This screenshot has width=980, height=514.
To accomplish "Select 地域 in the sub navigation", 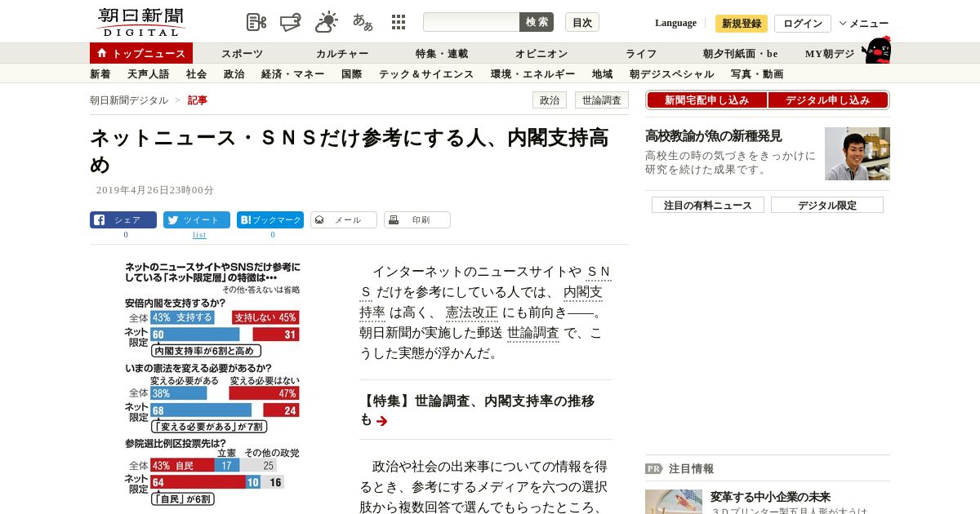I will click(603, 74).
